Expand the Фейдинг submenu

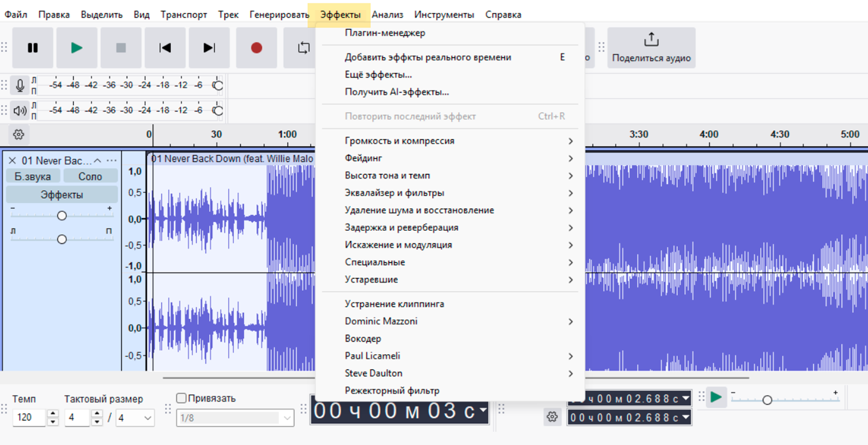[x=450, y=158]
